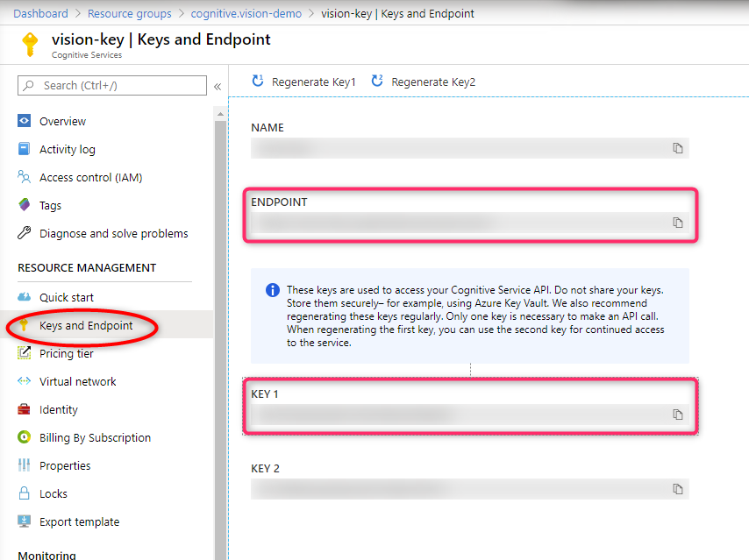The width and height of the screenshot is (749, 560).
Task: Go to Tags in the sidebar
Action: tap(50, 206)
